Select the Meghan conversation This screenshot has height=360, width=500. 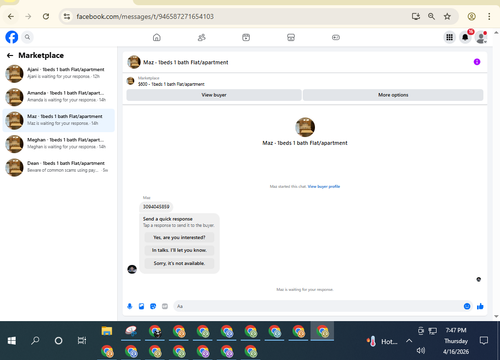click(x=59, y=144)
